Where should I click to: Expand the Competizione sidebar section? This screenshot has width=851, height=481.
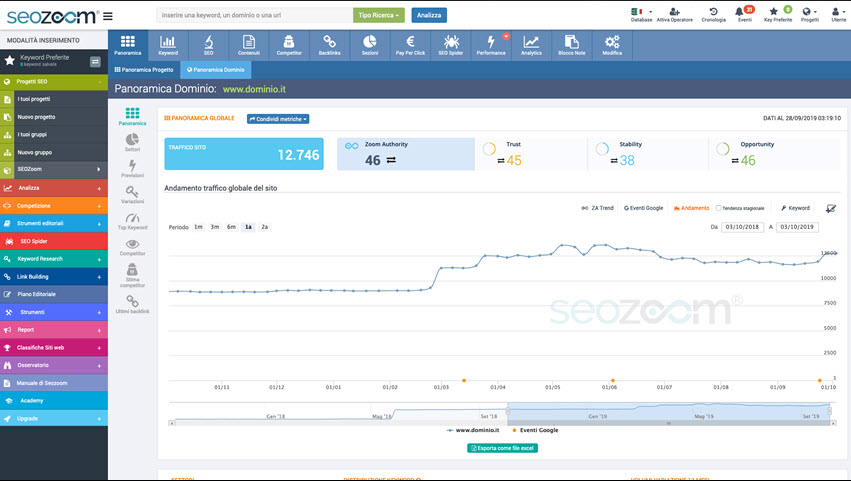tap(54, 206)
